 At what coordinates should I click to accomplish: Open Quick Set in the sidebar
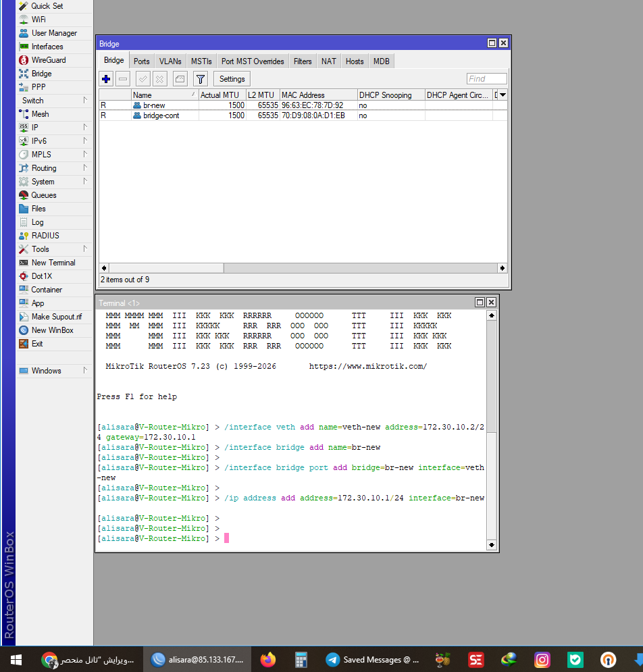[x=55, y=6]
